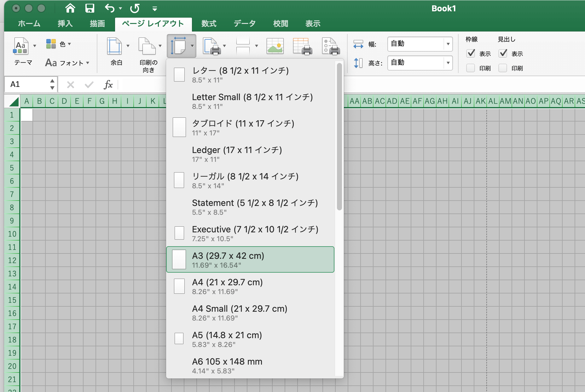This screenshot has height=392, width=585.
Task: Open the 高さ height 自動 combo box
Action: coord(420,63)
